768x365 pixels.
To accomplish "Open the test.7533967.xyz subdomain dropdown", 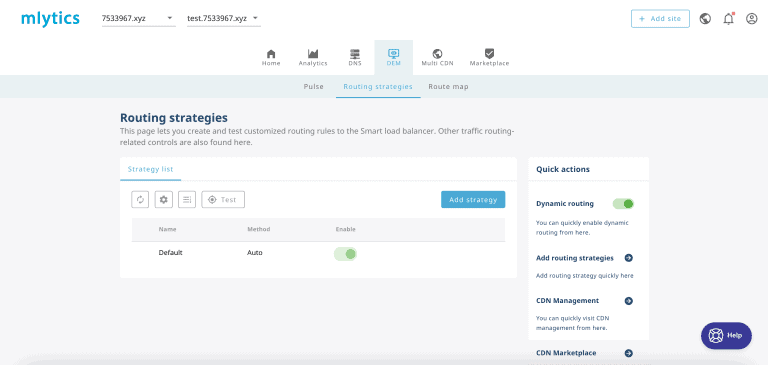I will click(x=223, y=19).
